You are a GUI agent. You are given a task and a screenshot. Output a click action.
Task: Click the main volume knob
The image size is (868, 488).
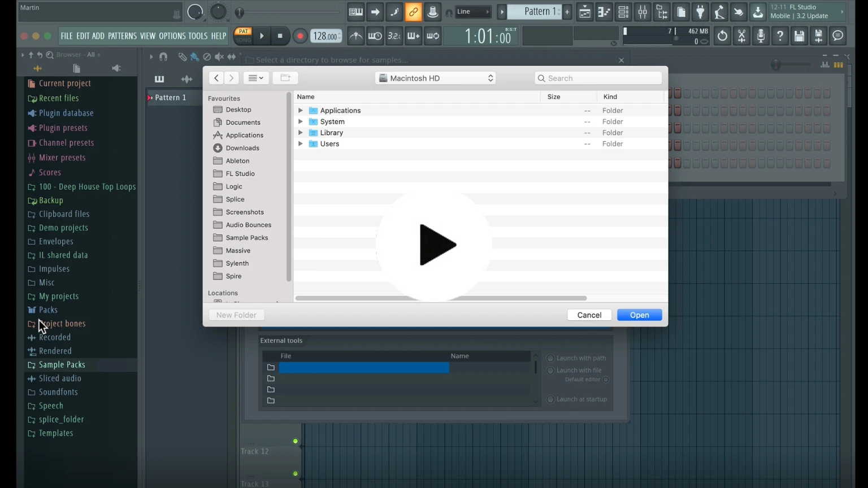(x=195, y=12)
